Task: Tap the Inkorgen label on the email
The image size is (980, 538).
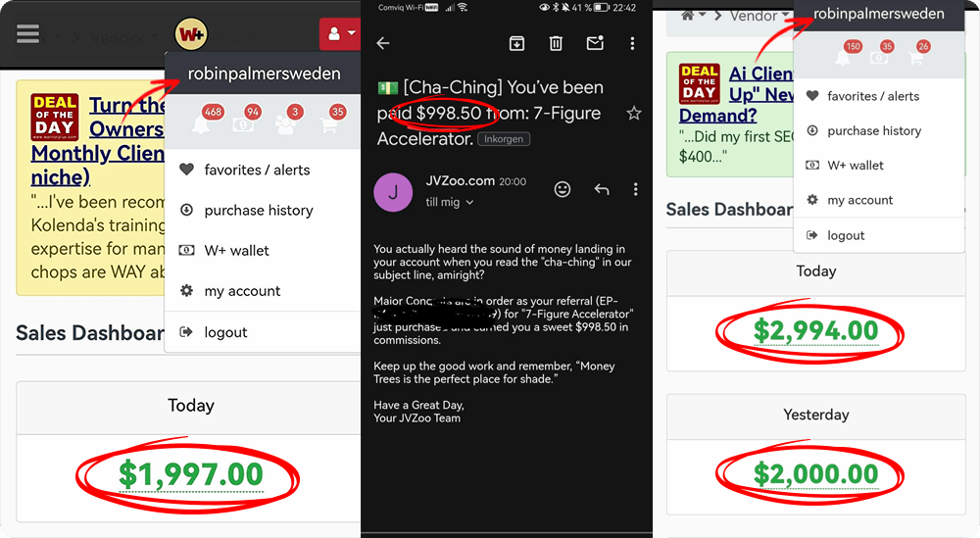Action: pos(504,139)
